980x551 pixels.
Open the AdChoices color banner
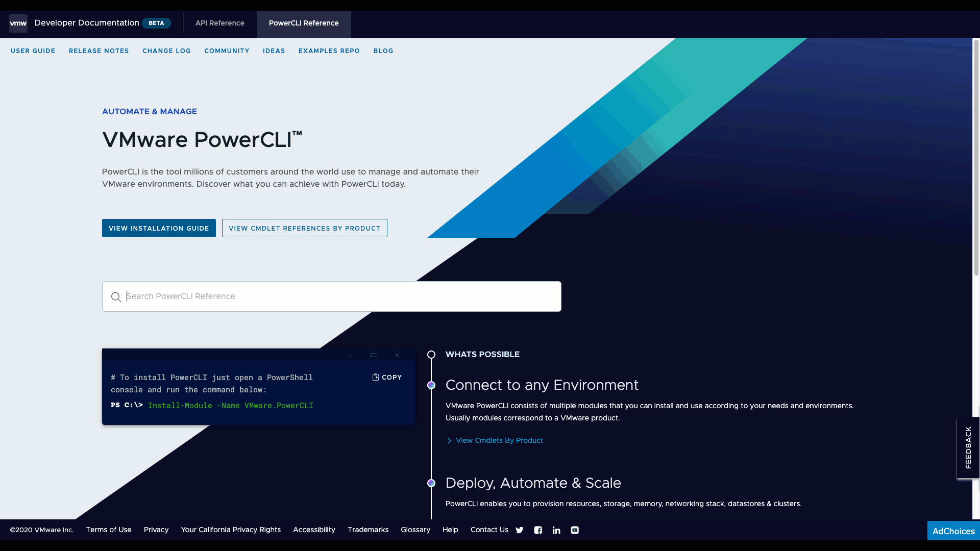pyautogui.click(x=953, y=531)
